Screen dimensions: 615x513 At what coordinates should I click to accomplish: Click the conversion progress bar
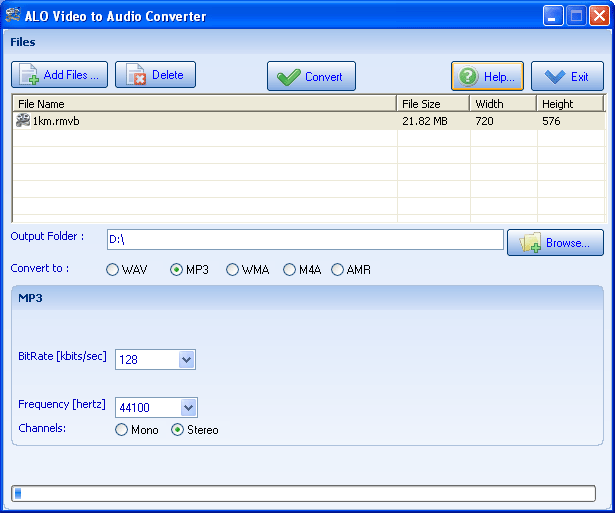tap(303, 493)
